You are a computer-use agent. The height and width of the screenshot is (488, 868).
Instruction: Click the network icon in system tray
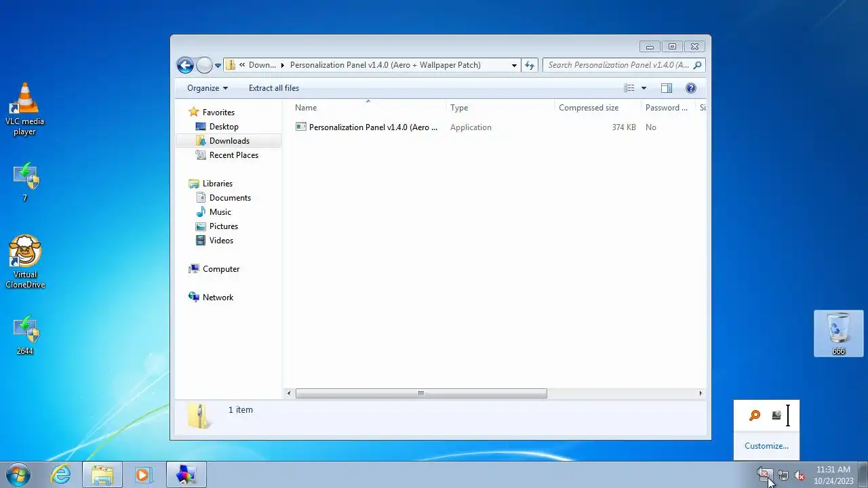point(783,476)
